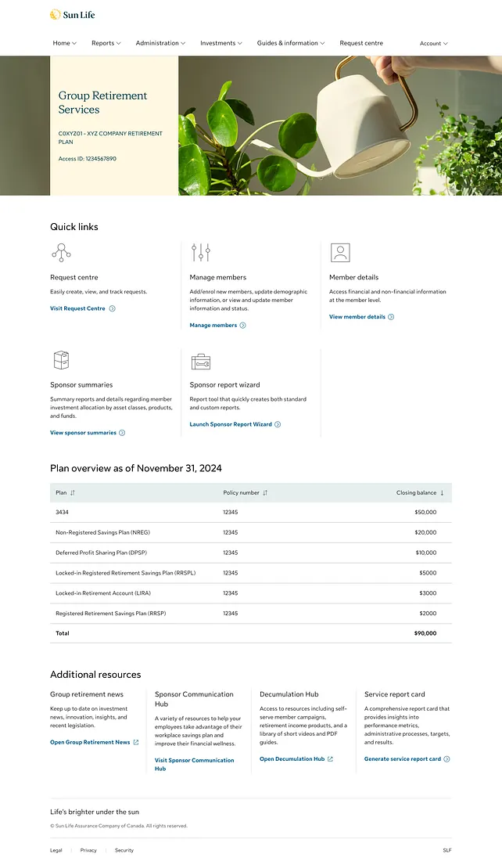This screenshot has width=502, height=868.
Task: Click the Request centre network icon
Action: point(61,253)
